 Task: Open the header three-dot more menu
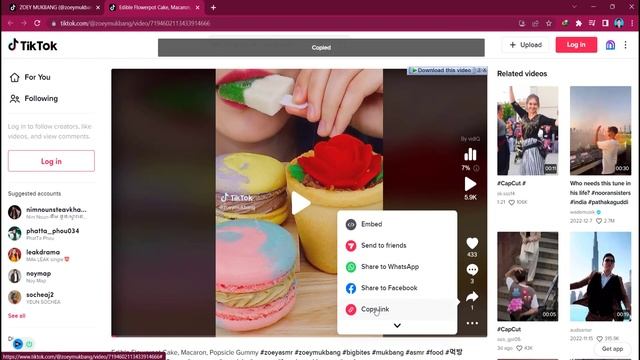(625, 44)
